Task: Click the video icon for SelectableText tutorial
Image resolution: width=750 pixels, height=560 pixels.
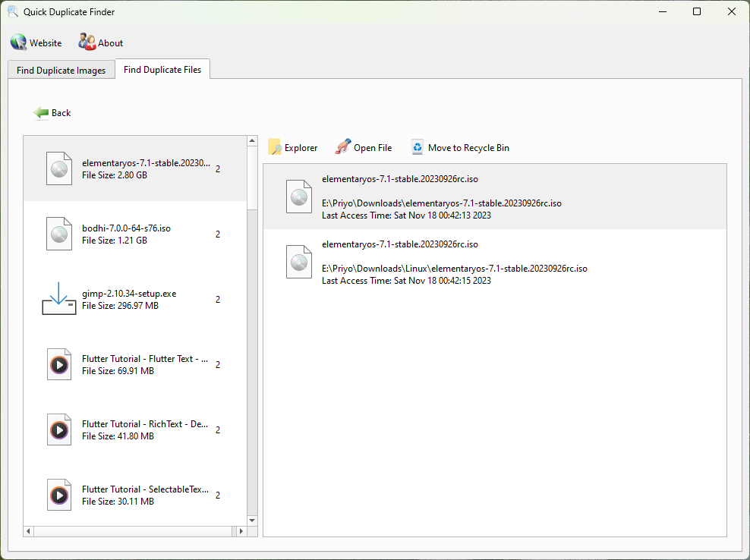Action: pyautogui.click(x=59, y=495)
